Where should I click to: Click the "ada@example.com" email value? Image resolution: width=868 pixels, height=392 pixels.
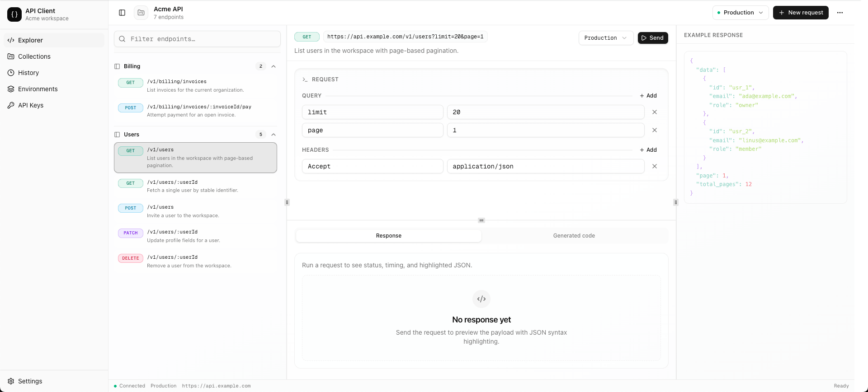tap(766, 96)
